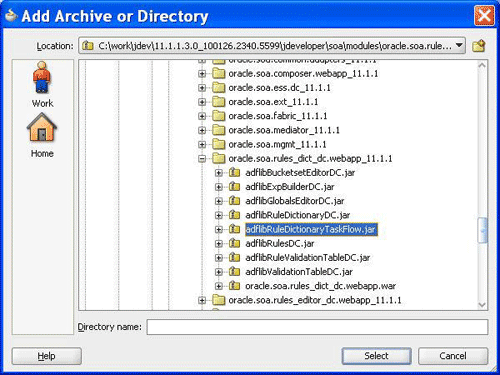Select adflibRuleValidationTableDC.jar file name
Screen dimensions: 500x375
(x=308, y=258)
